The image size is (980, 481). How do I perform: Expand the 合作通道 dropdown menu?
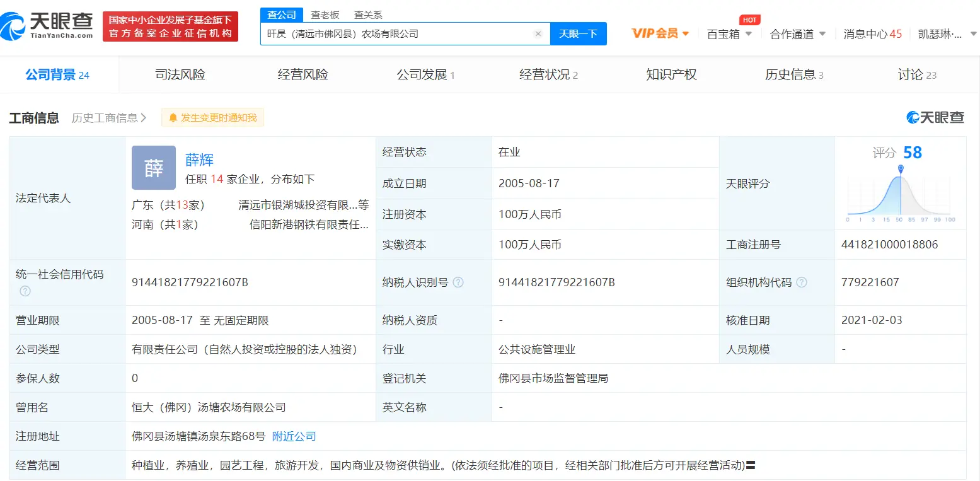coord(798,34)
